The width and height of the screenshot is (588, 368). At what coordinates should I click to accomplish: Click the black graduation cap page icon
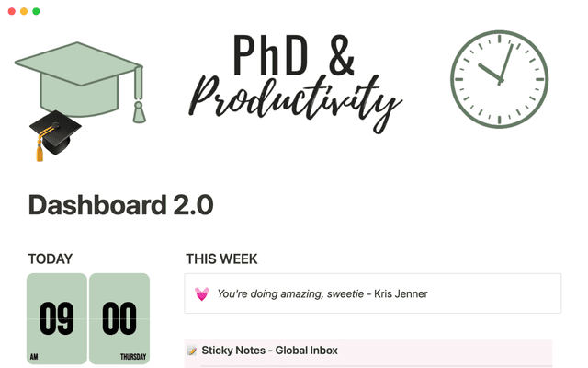(x=53, y=133)
